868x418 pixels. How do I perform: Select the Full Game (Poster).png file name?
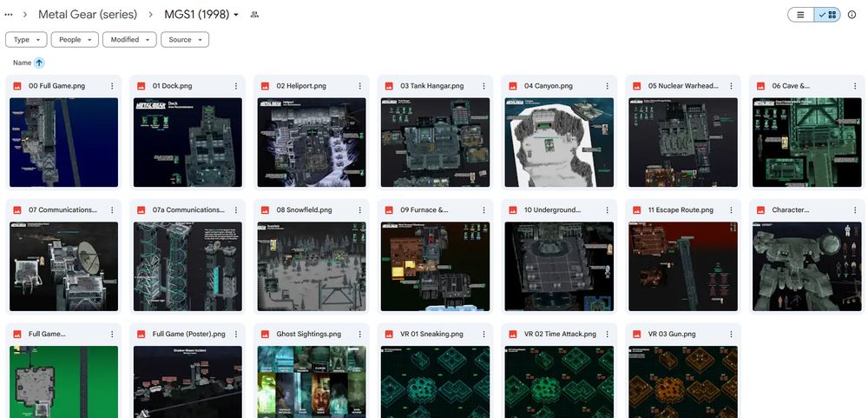tap(188, 335)
